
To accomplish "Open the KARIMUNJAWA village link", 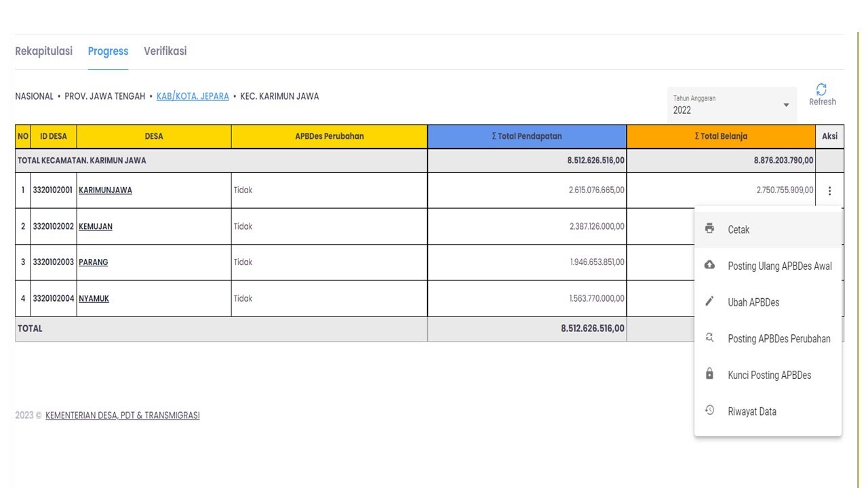I will (x=105, y=190).
